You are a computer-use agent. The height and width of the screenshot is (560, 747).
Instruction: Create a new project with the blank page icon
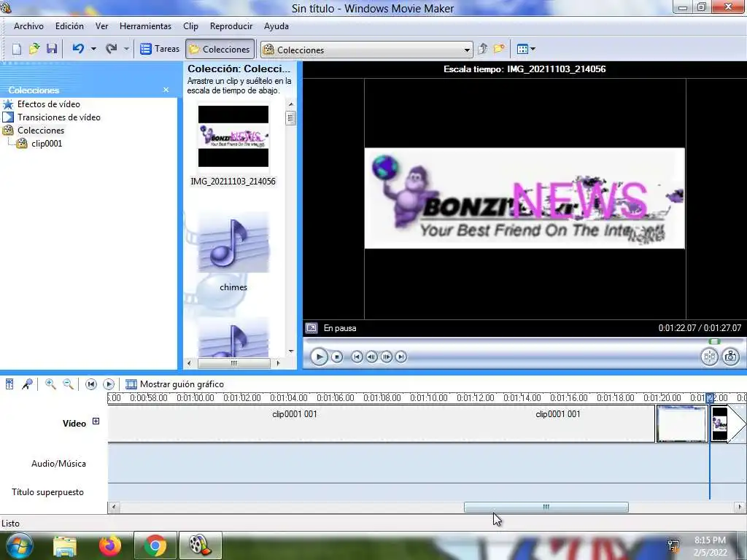(17, 49)
